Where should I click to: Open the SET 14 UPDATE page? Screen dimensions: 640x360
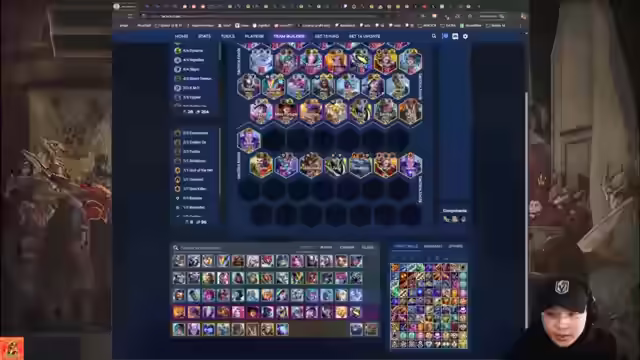(364, 36)
